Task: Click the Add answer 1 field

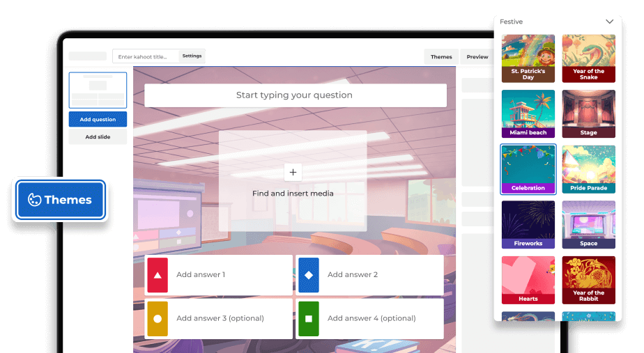Action: coord(219,275)
